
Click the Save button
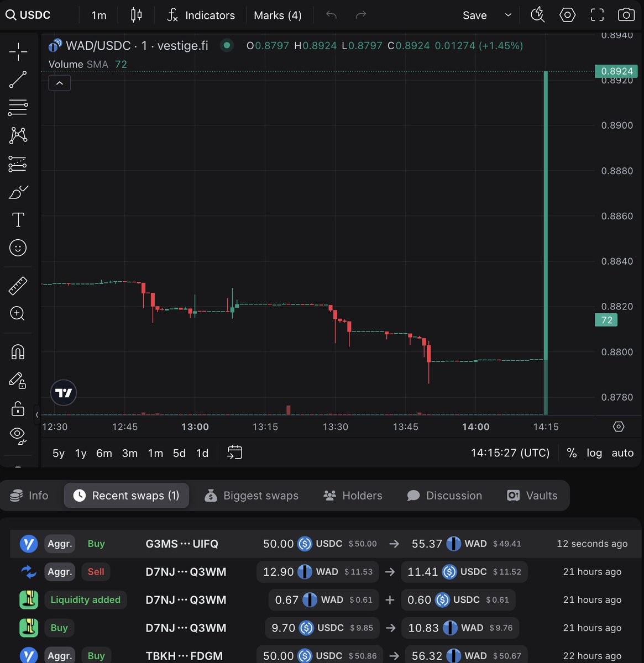point(475,15)
